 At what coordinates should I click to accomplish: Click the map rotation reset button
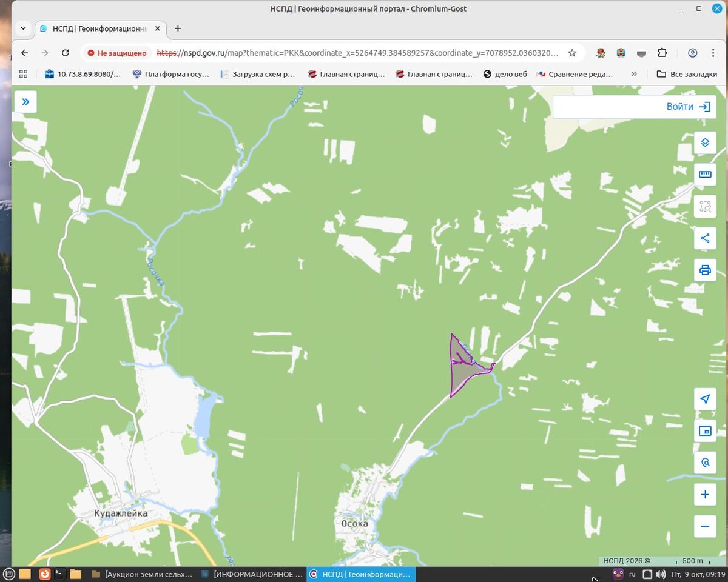tap(705, 463)
